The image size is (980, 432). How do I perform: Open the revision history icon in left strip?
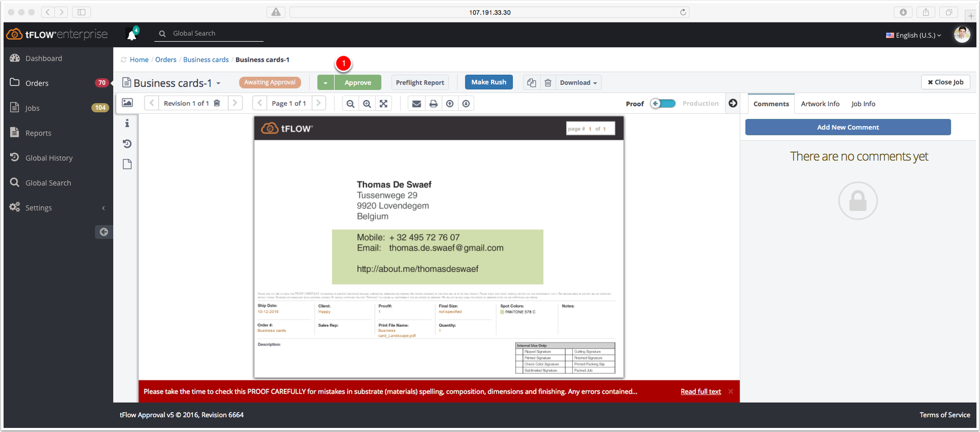[127, 144]
